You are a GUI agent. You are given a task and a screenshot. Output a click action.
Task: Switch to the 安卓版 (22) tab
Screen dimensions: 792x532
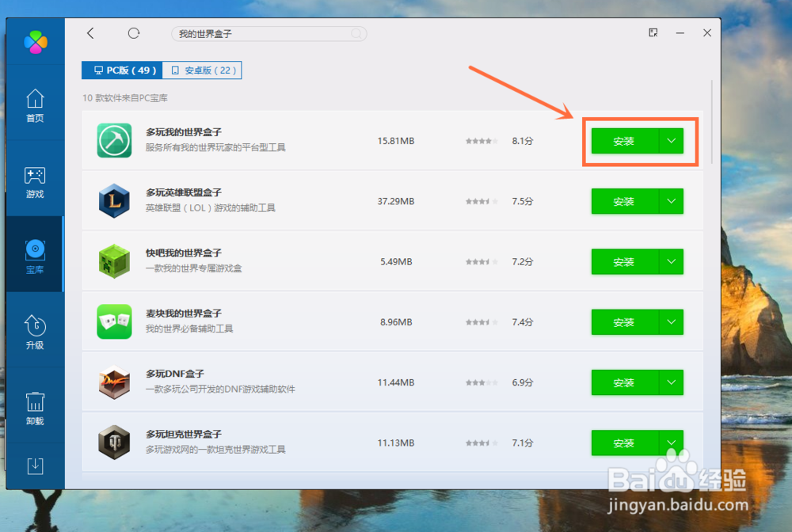click(x=202, y=70)
